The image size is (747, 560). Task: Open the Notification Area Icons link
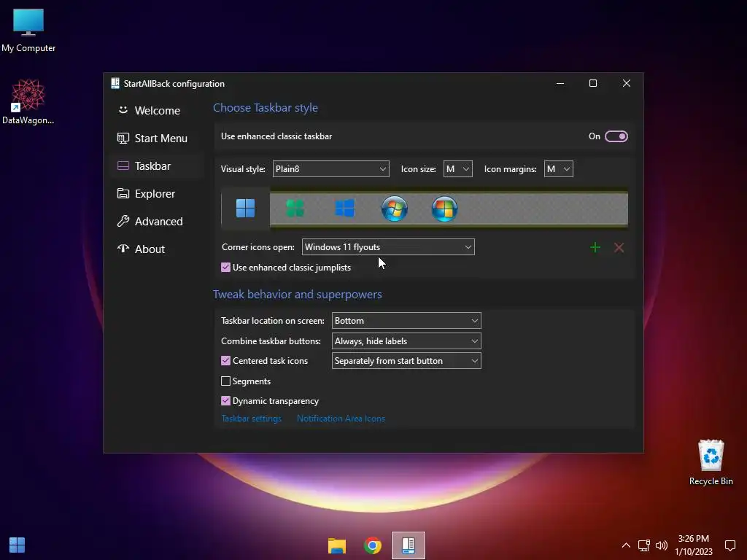tap(341, 419)
